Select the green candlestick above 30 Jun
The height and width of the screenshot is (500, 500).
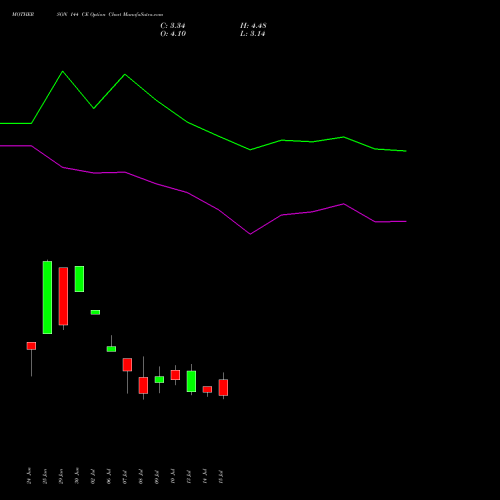pyautogui.click(x=79, y=279)
